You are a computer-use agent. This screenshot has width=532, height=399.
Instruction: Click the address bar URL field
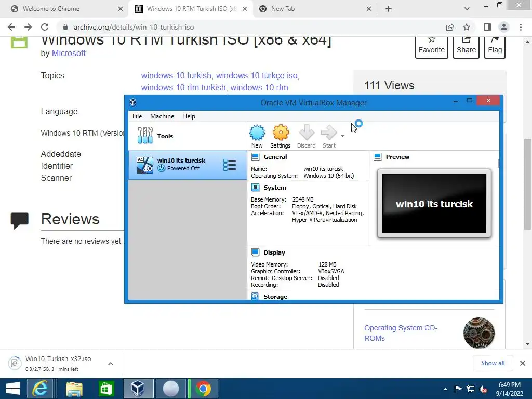point(251,27)
